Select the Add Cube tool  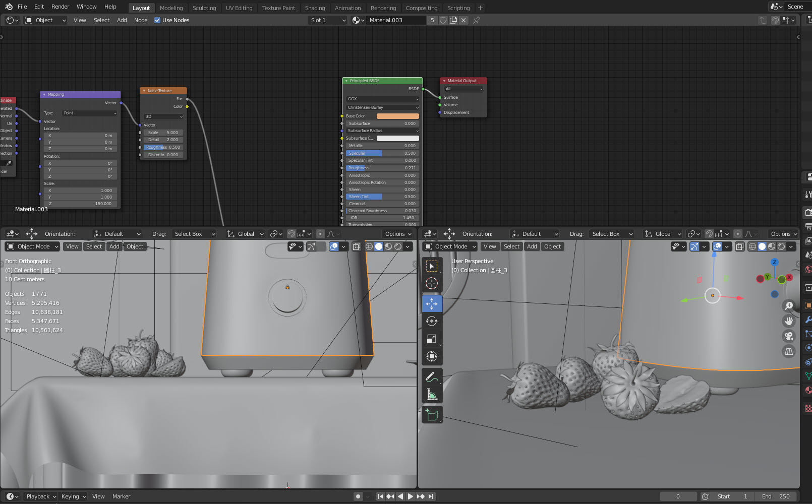point(432,415)
